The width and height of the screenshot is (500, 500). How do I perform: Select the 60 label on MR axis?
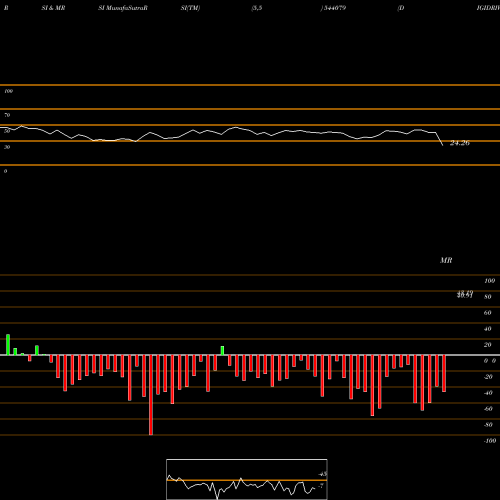[x=487, y=313]
